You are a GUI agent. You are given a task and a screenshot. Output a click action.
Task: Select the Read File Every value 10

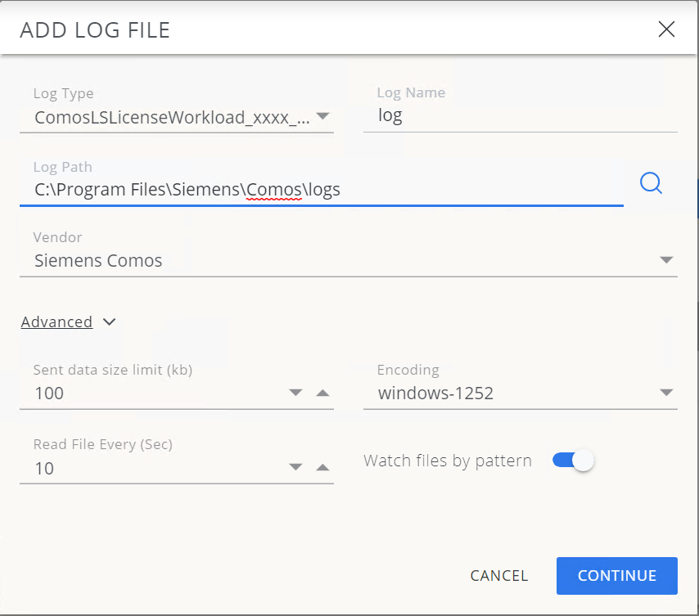[x=147, y=469]
